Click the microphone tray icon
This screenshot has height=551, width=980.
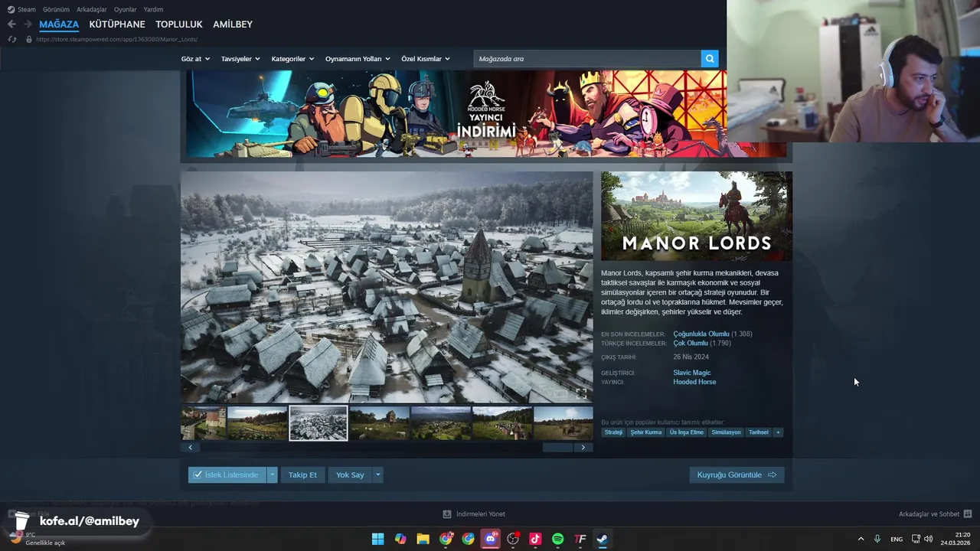[x=877, y=539]
